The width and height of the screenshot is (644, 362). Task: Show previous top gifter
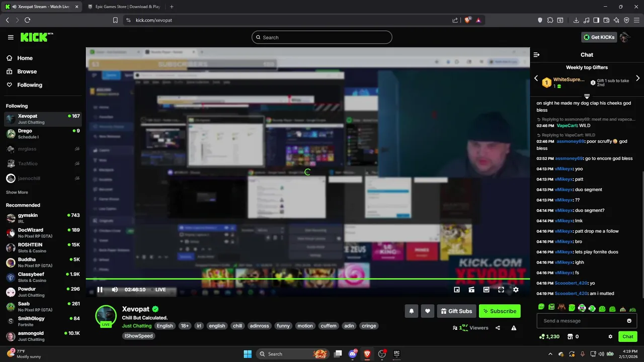(536, 78)
